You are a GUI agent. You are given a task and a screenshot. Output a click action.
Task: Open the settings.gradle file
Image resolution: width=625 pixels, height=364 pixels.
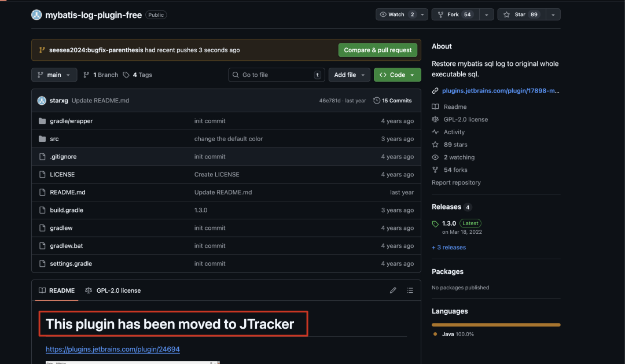tap(71, 263)
